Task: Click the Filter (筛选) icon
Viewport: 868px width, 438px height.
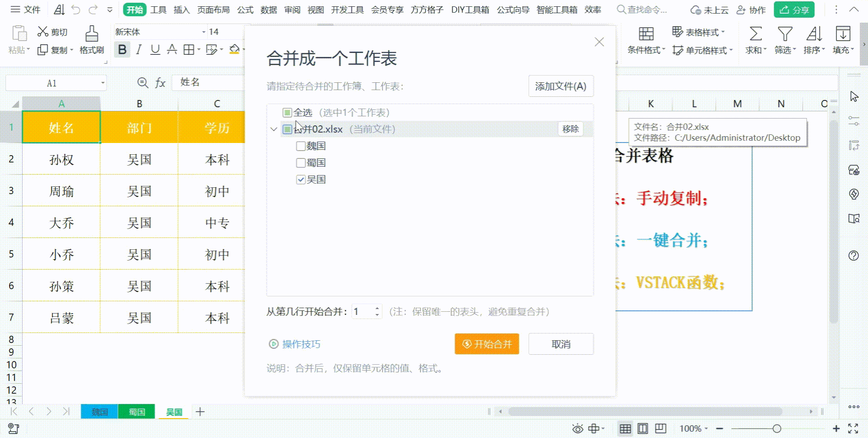Action: [x=785, y=33]
